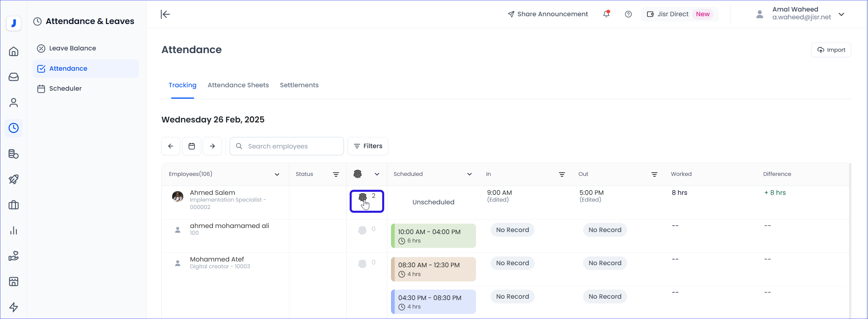Open the rocket icon in left rail
Image resolution: width=868 pixels, height=319 pixels.
(14, 179)
